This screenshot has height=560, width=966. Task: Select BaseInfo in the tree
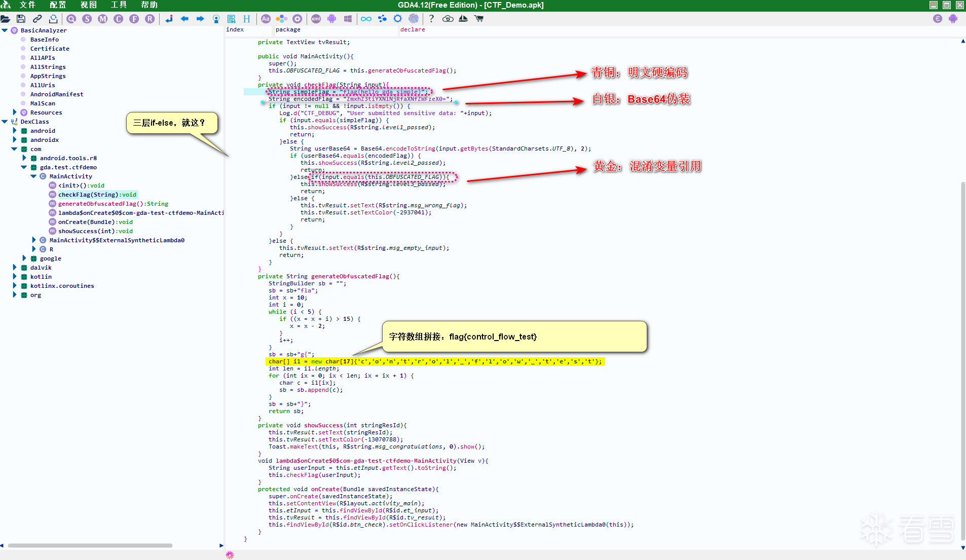point(44,40)
